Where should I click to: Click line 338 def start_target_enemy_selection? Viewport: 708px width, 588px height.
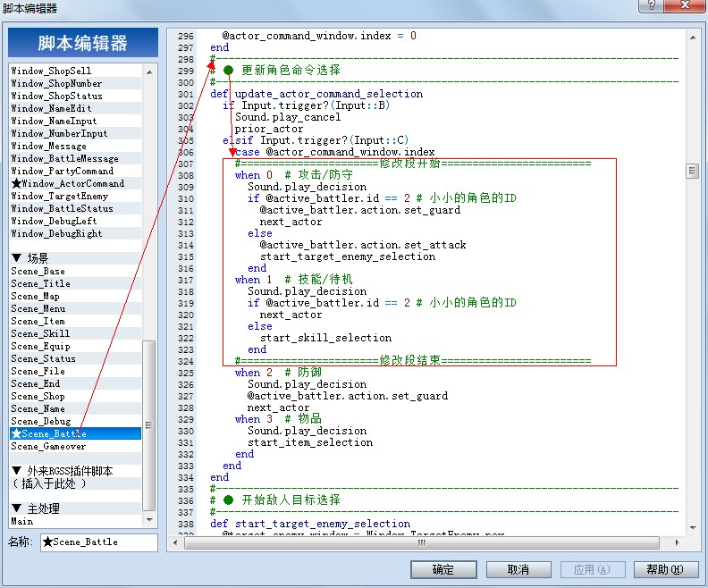tap(310, 524)
